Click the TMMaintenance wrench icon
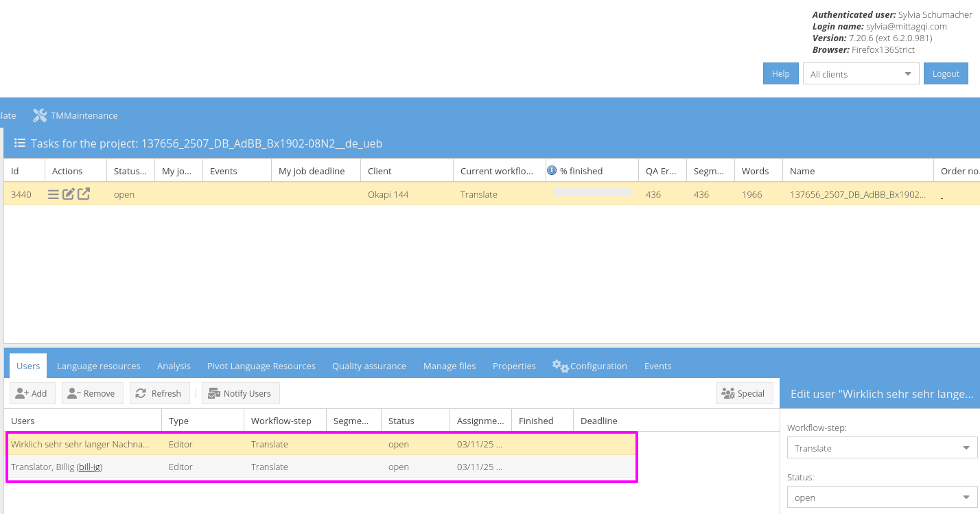This screenshot has height=514, width=980. [40, 115]
